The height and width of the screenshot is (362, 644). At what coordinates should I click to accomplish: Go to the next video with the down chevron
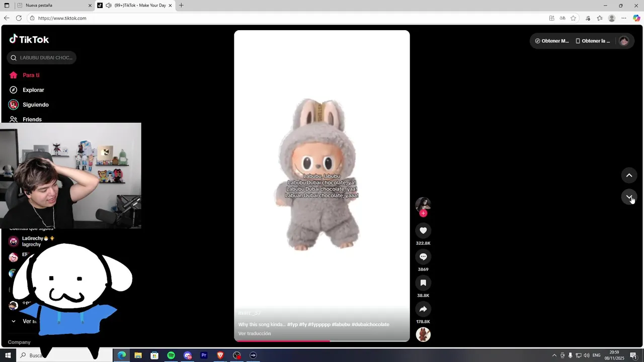point(629,197)
